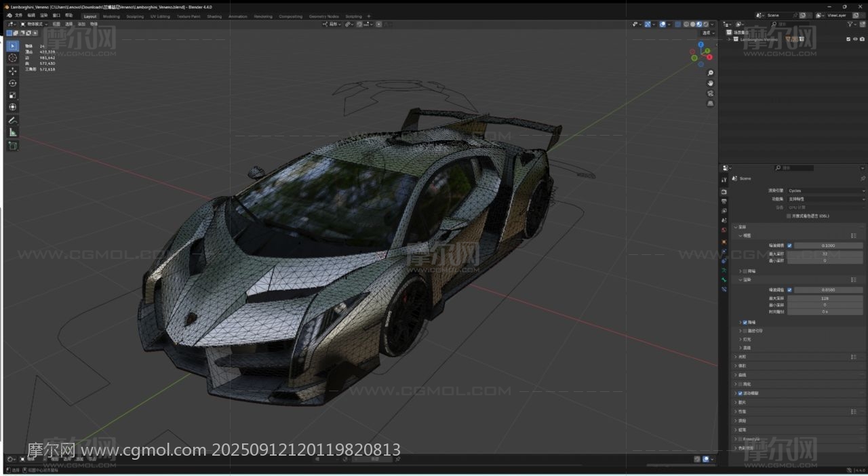This screenshot has height=476, width=868.
Task: Expand the Light Paths panel
Action: (x=736, y=357)
